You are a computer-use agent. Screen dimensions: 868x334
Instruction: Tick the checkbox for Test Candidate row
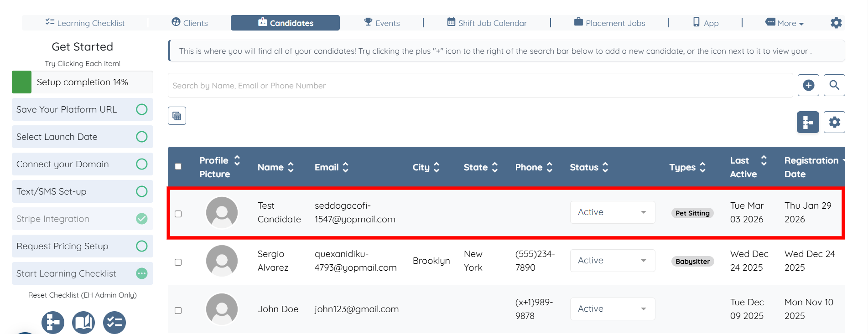tap(178, 214)
